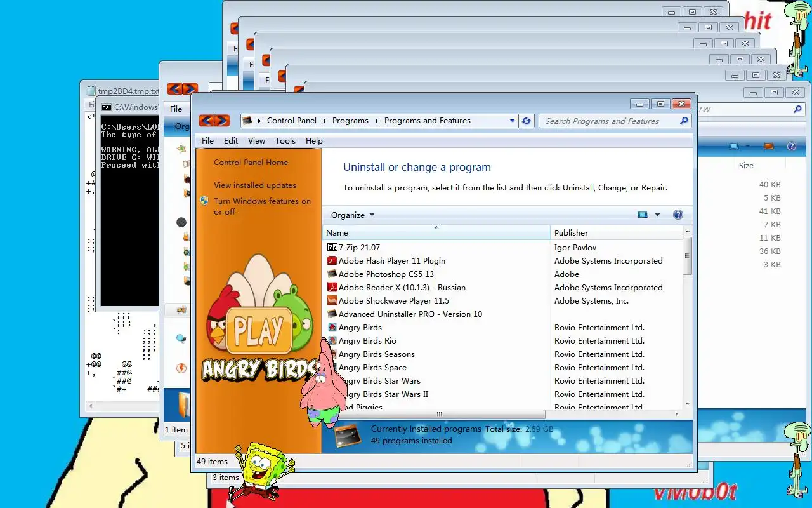Click the scroll right arrow of program list
The height and width of the screenshot is (508, 812).
(676, 414)
